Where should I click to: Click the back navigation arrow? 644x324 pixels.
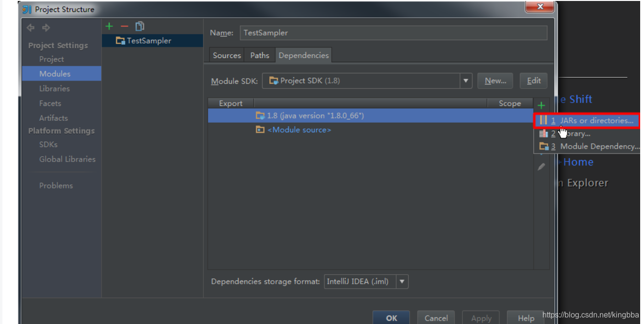tap(31, 28)
